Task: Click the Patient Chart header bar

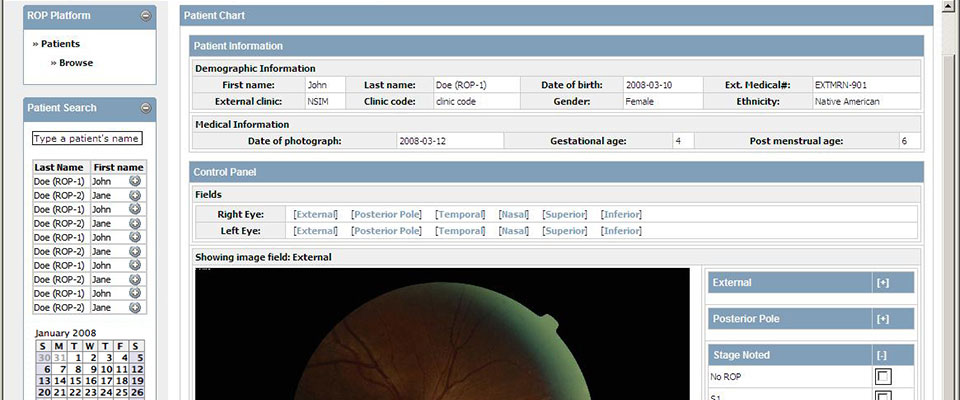Action: click(557, 16)
